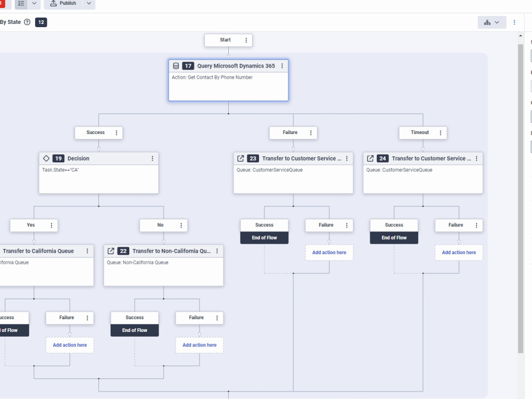Image resolution: width=532 pixels, height=399 pixels.
Task: Open the menu on the Timeout branch label
Action: (440, 132)
